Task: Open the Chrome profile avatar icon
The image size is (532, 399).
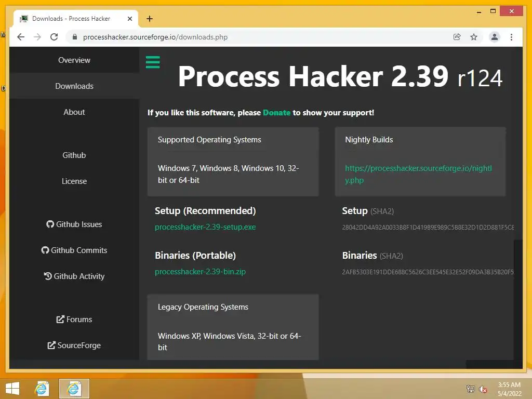Action: click(x=495, y=37)
